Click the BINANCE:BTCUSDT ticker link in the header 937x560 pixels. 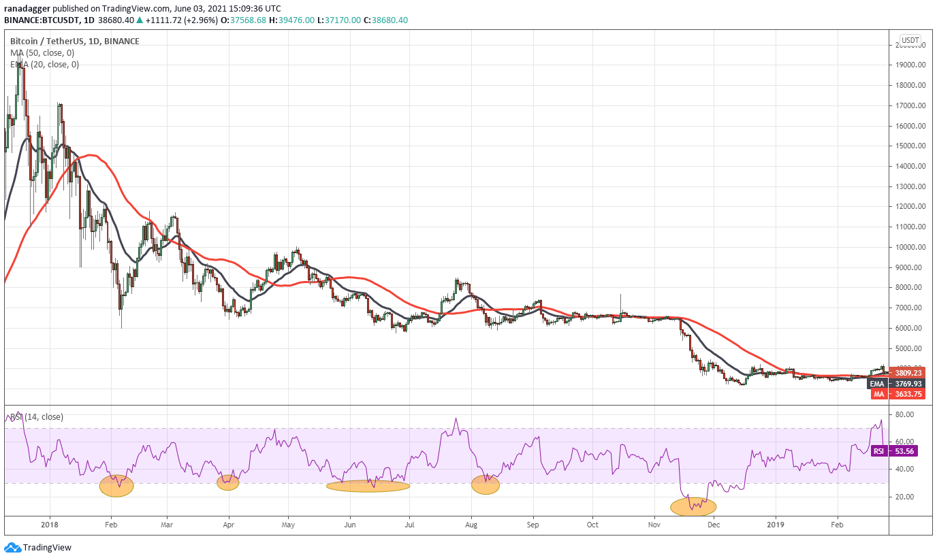(44, 20)
